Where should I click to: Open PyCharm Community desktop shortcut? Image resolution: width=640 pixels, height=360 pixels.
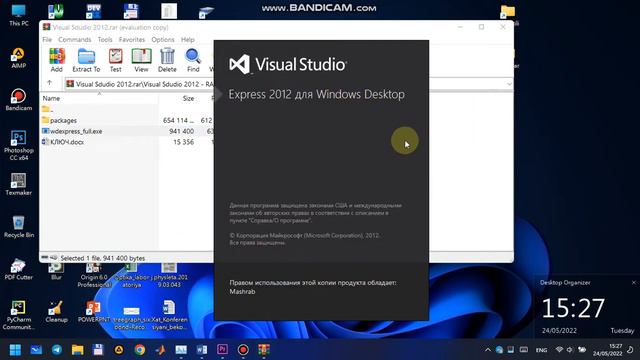(19, 315)
